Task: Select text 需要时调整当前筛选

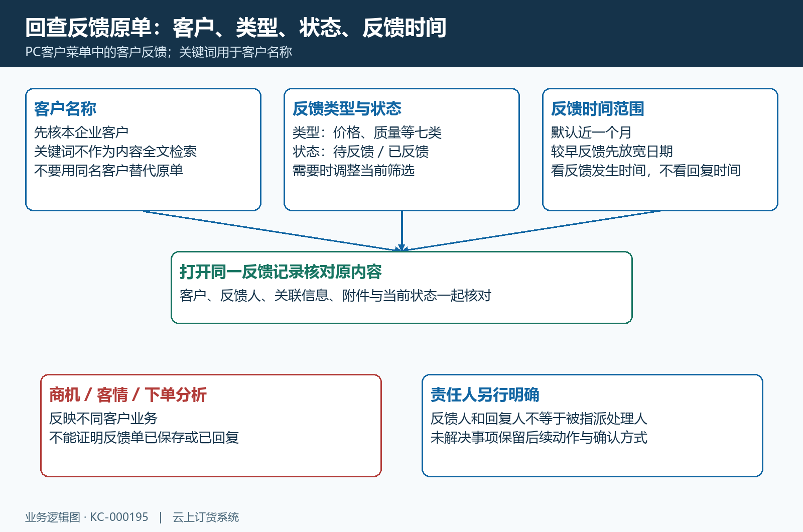Action: 353,171
